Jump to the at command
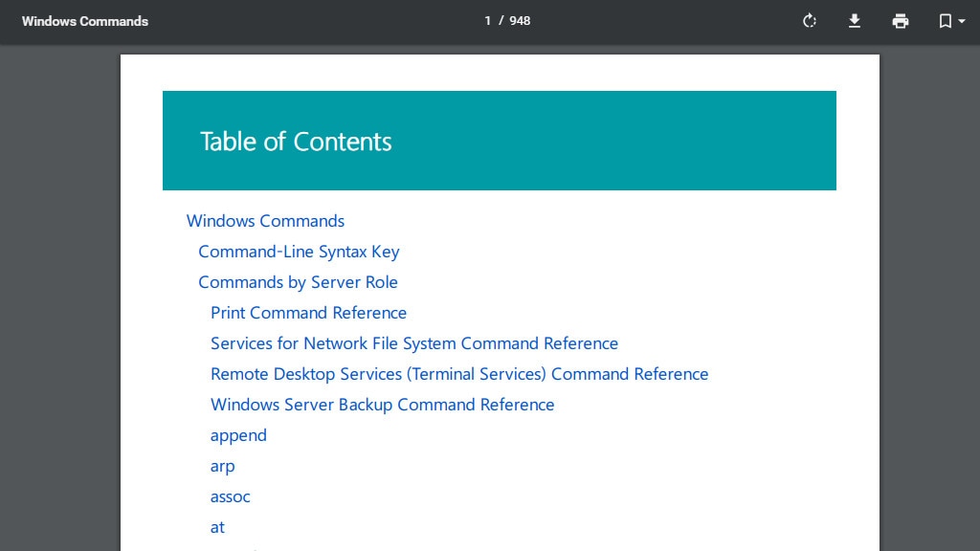 [x=217, y=527]
